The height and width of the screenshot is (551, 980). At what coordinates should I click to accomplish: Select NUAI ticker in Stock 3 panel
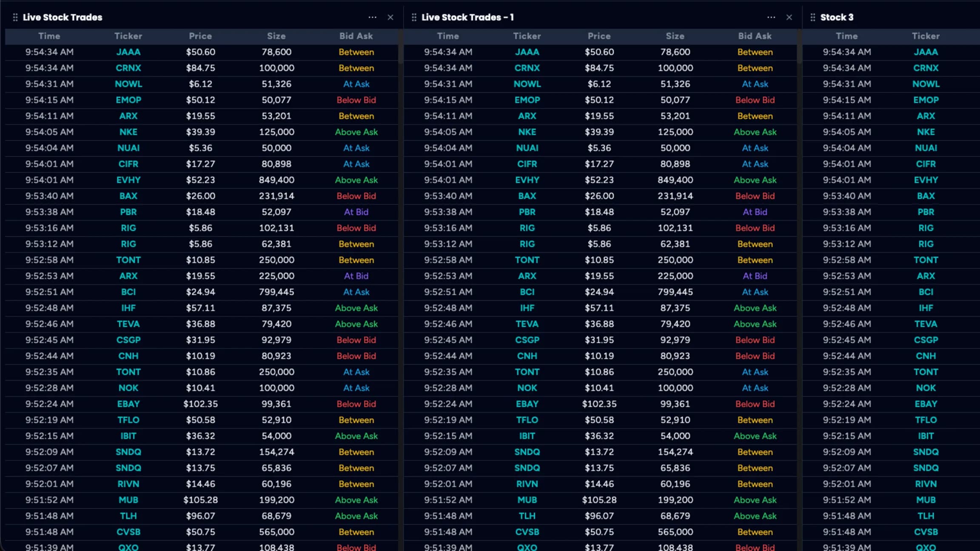[x=926, y=148]
